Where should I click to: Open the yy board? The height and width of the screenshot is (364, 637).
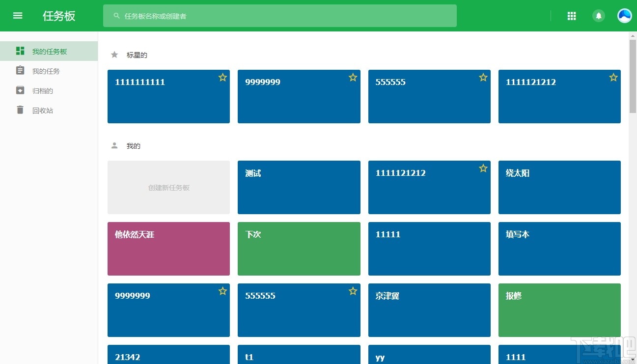coord(429,354)
